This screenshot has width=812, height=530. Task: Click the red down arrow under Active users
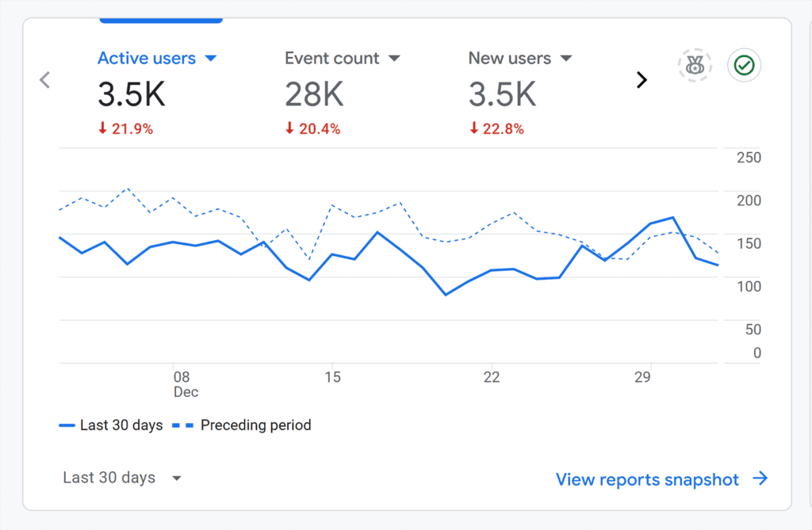tap(102, 128)
